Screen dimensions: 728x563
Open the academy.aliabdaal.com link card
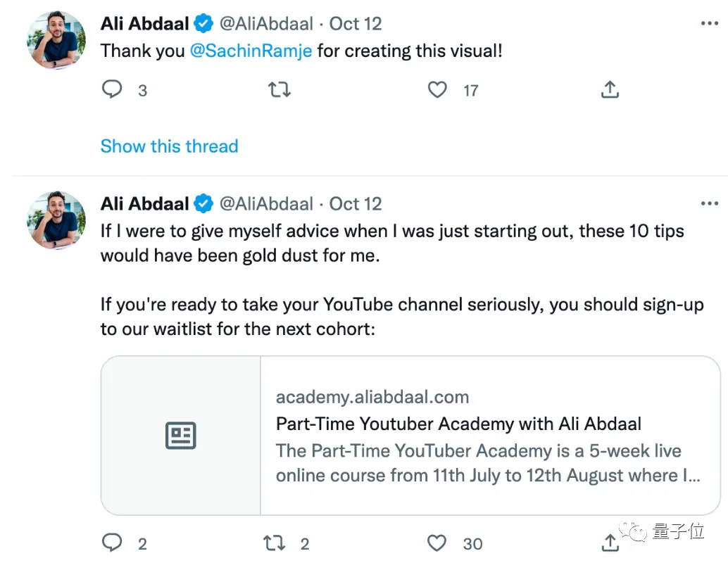[410, 436]
